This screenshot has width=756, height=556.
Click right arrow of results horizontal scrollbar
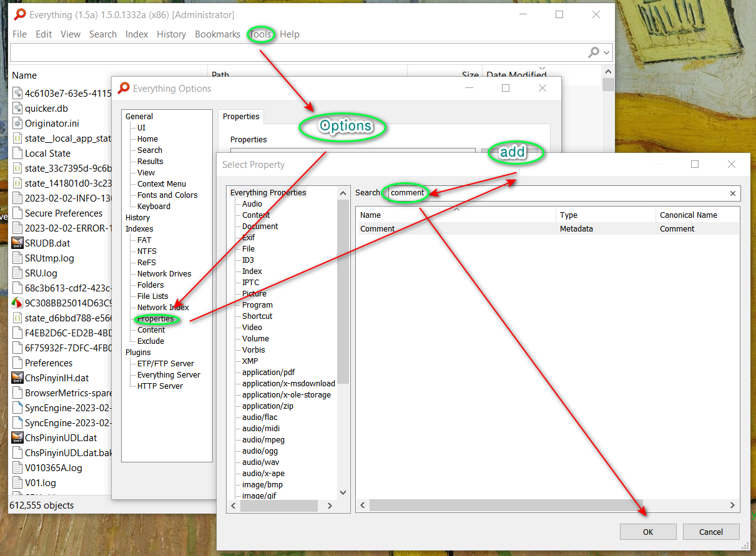tap(733, 506)
